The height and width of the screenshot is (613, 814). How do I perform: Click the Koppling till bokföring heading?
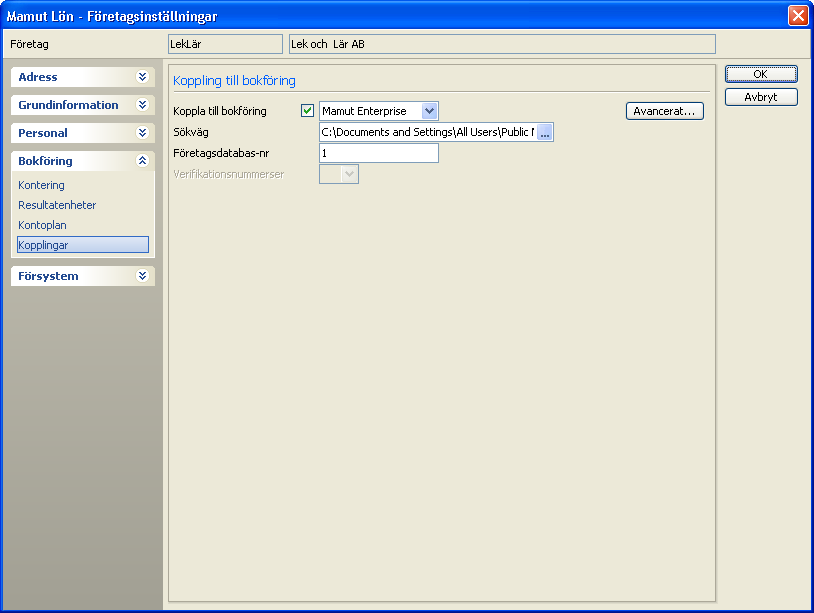pos(234,81)
